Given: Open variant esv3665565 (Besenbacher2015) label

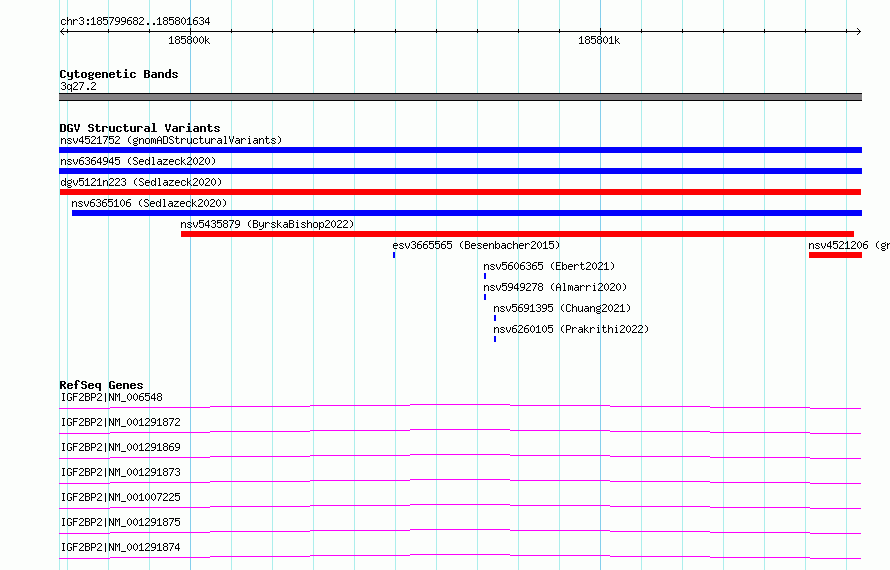Looking at the screenshot, I should tap(476, 245).
